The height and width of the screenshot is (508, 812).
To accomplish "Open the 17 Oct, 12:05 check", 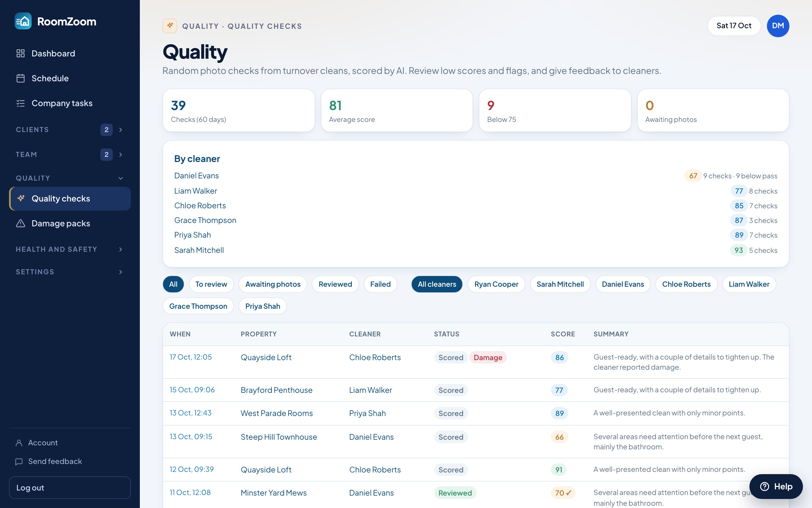I will click(191, 357).
